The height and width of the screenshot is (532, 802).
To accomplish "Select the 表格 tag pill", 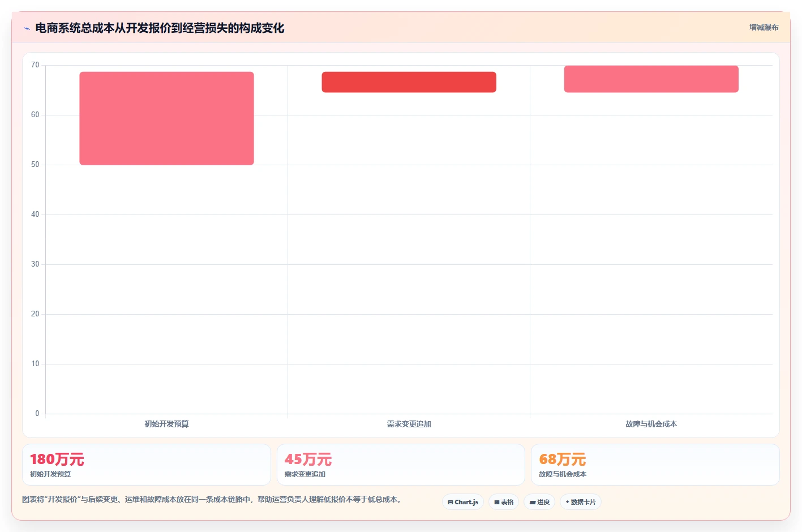I will [504, 502].
